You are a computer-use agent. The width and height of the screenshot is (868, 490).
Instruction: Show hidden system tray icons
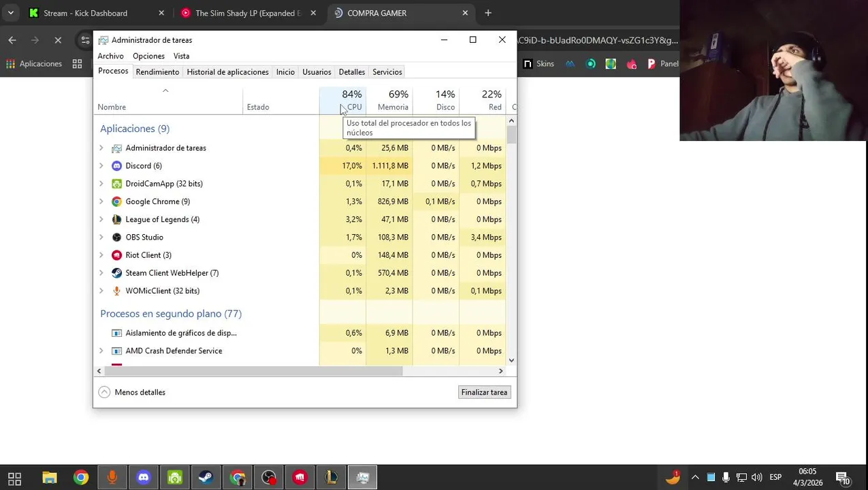695,477
